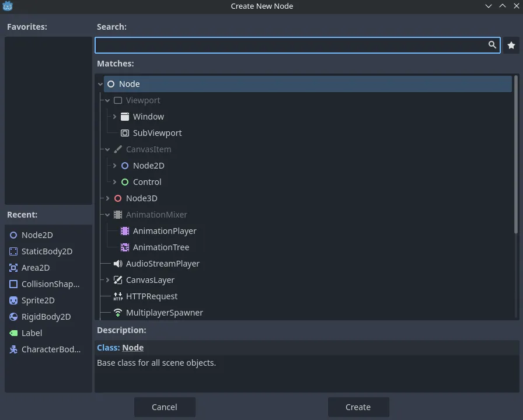Expand the Window tree branch

[114, 116]
